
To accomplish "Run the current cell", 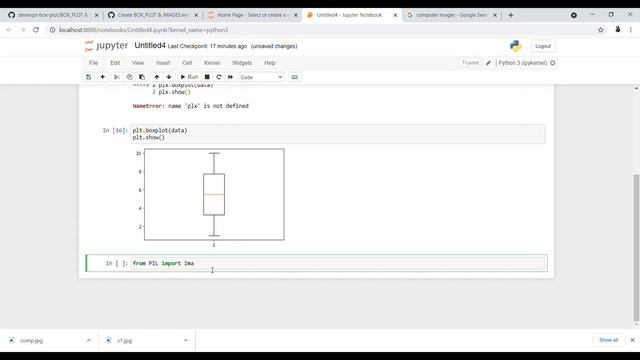I will pyautogui.click(x=189, y=77).
